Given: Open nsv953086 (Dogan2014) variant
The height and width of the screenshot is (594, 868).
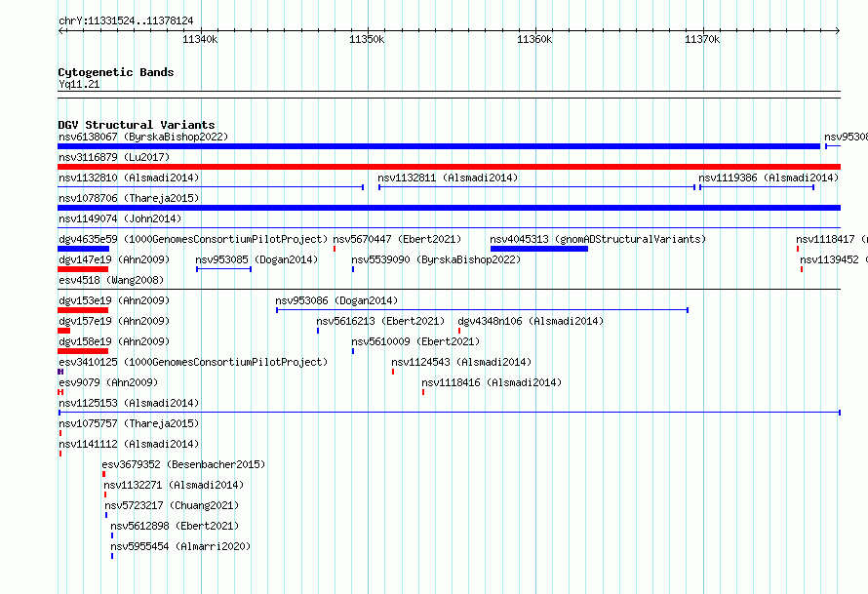Looking at the screenshot, I should (x=336, y=300).
